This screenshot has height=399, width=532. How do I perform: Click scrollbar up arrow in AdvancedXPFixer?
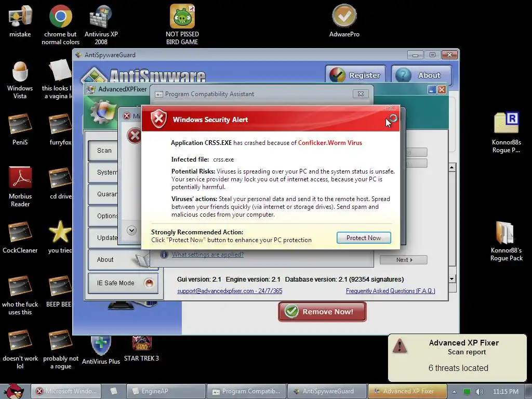pos(452,168)
